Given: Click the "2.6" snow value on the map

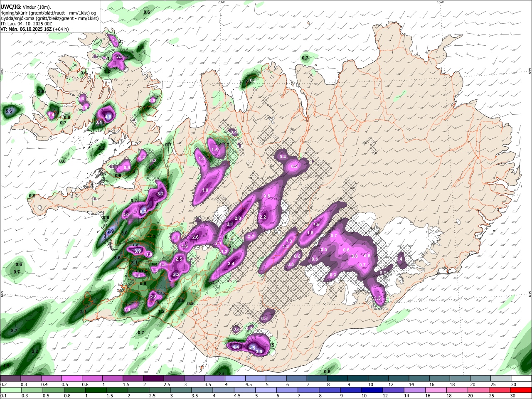Looking at the screenshot, I should (195, 237).
